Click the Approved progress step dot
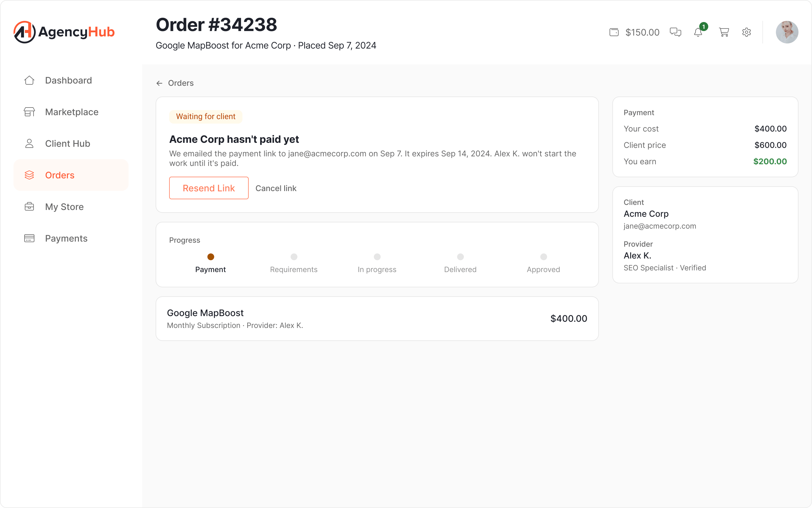The image size is (812, 508). [543, 257]
